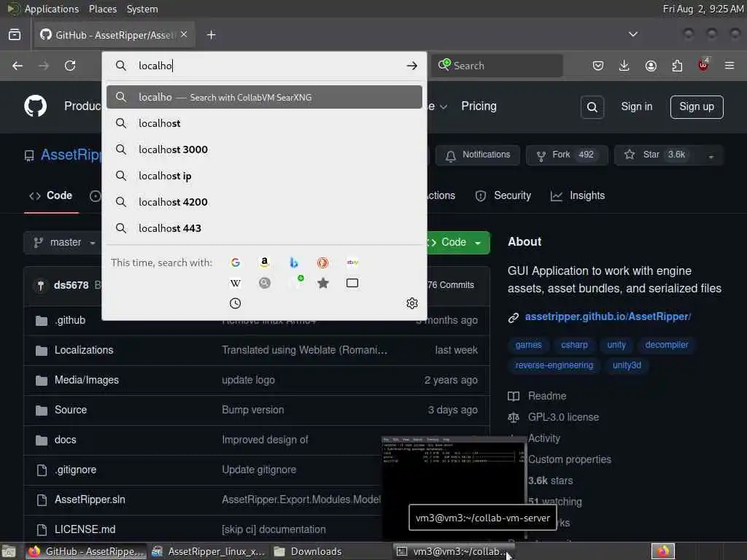Open the Readme link in About
747x560 pixels.
[547, 396]
